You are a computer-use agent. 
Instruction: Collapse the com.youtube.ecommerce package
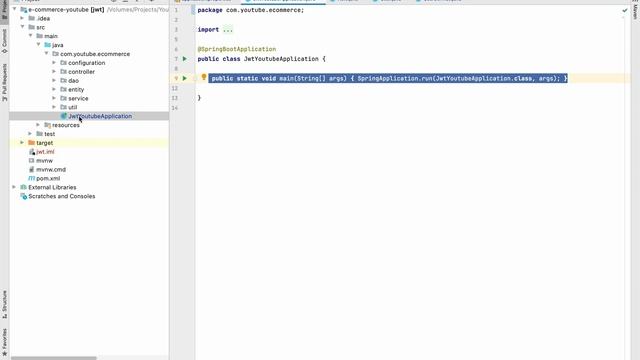[47, 53]
